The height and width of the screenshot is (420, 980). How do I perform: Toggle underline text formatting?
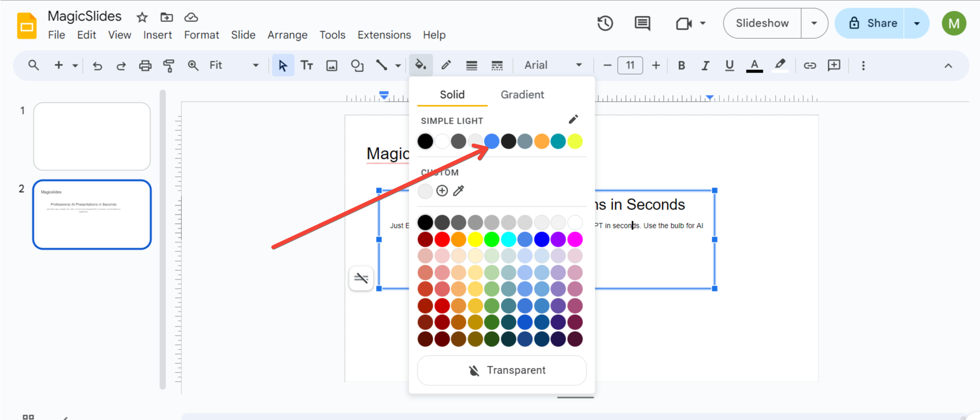pos(729,65)
